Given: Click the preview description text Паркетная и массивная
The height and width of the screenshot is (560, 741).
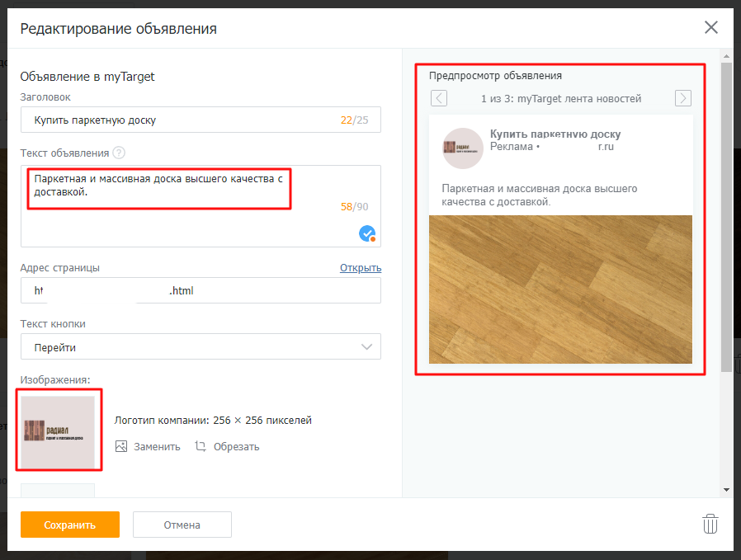Looking at the screenshot, I should 539,195.
